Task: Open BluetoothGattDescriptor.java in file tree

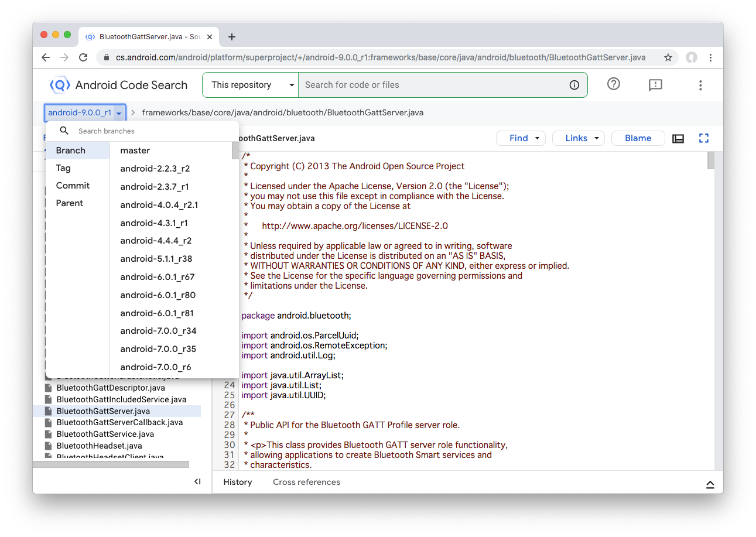Action: pyautogui.click(x=111, y=388)
